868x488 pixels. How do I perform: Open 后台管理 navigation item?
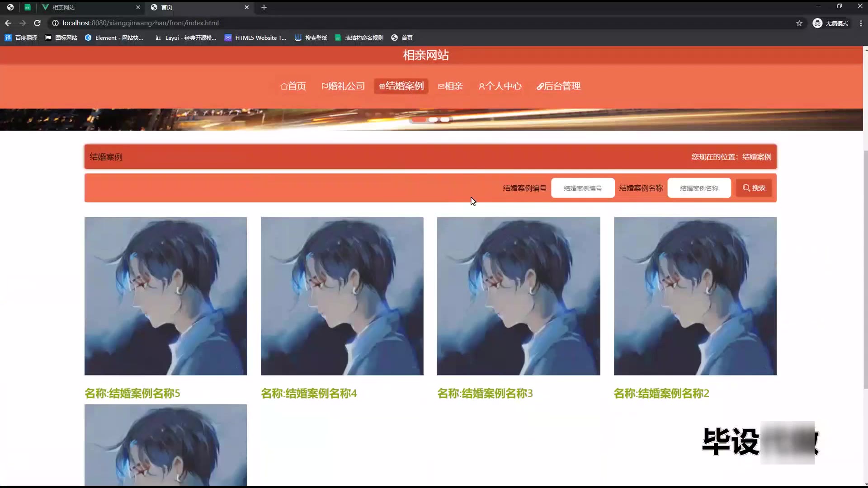(x=559, y=86)
